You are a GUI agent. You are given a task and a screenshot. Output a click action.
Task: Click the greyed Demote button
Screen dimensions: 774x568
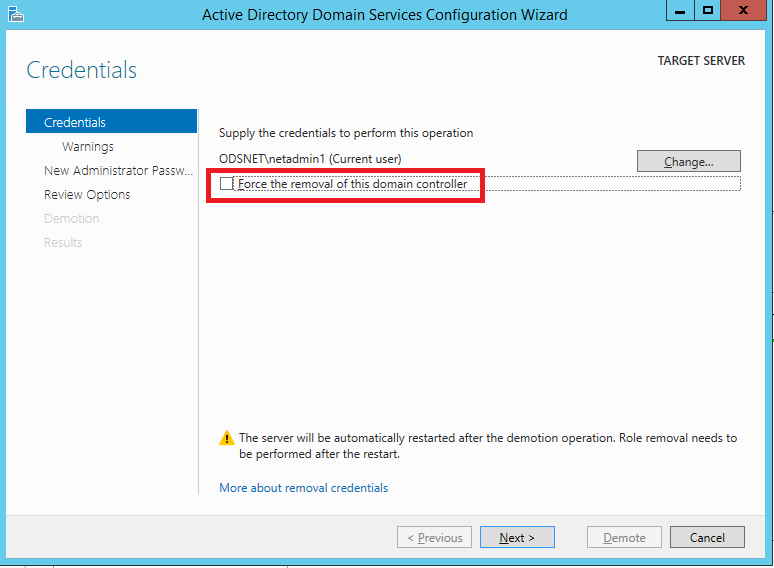tap(624, 537)
